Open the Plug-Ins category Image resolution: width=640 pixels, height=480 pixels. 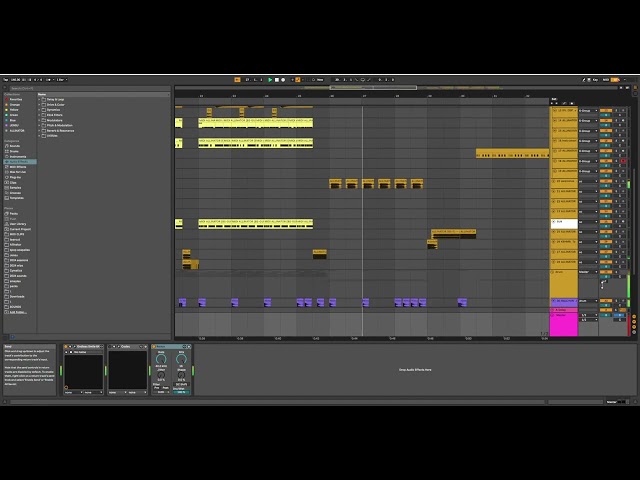coord(15,177)
